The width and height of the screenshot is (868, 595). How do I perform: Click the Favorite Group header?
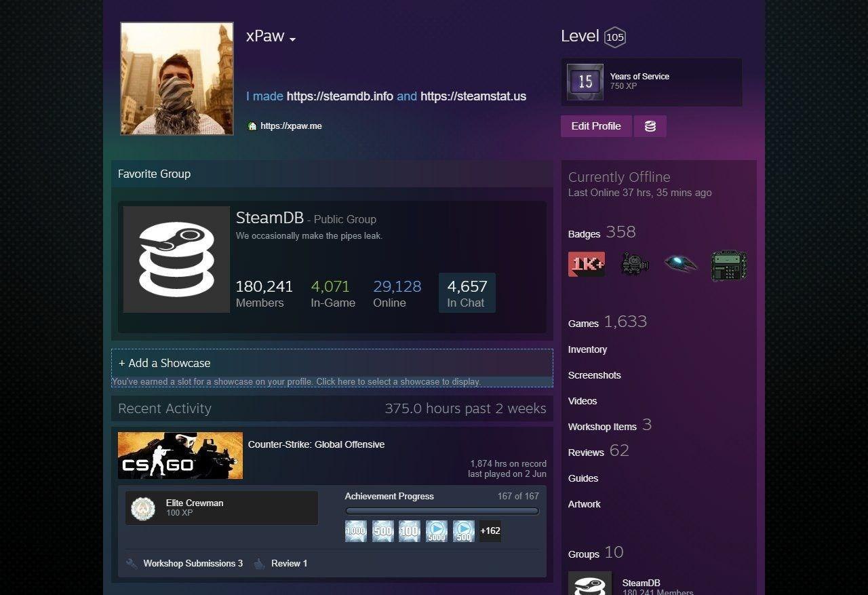coord(155,174)
